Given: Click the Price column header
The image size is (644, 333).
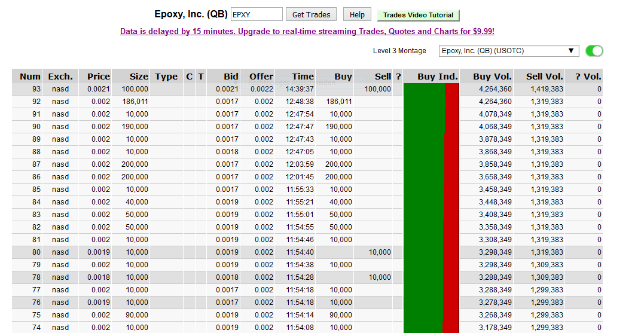Looking at the screenshot, I should [x=98, y=76].
